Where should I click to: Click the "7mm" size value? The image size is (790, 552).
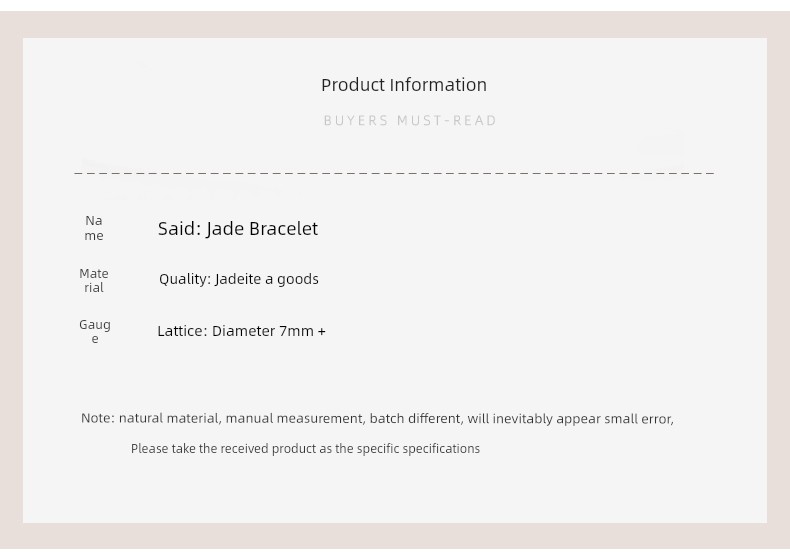[296, 331]
